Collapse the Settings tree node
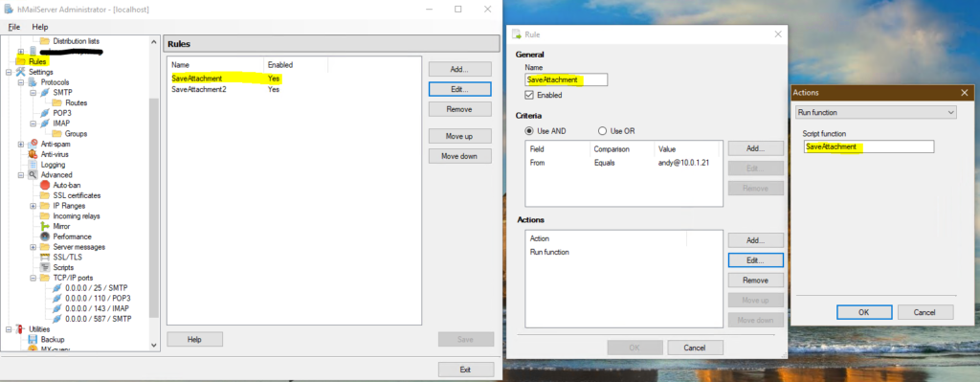This screenshot has width=980, height=382. 9,72
